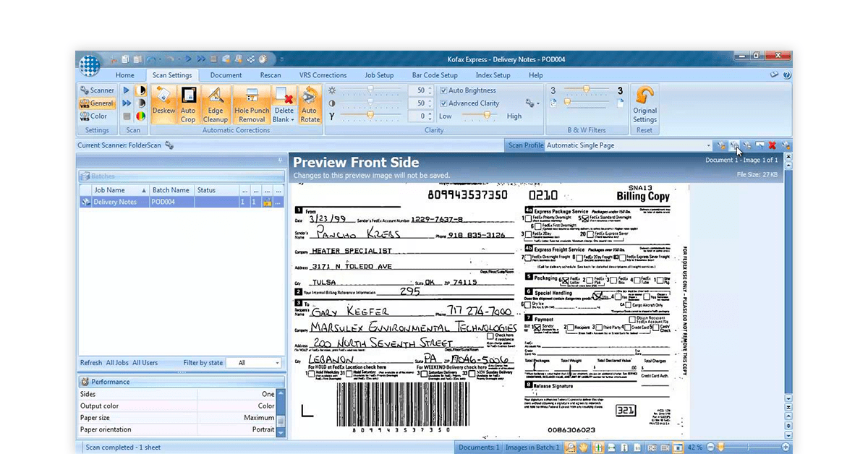Select the VRS General settings option
This screenshot has height=454, width=868.
97,103
